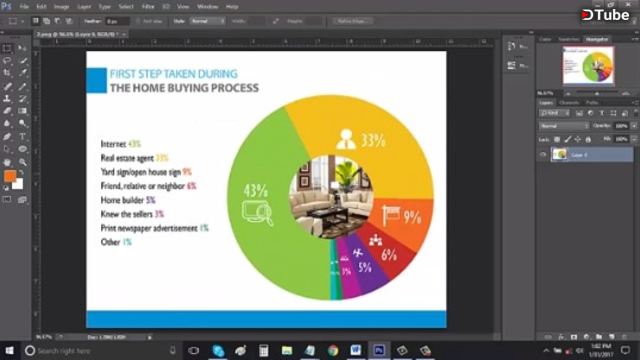Select the Pen tool
Viewport: 640px width, 360px height.
7,136
